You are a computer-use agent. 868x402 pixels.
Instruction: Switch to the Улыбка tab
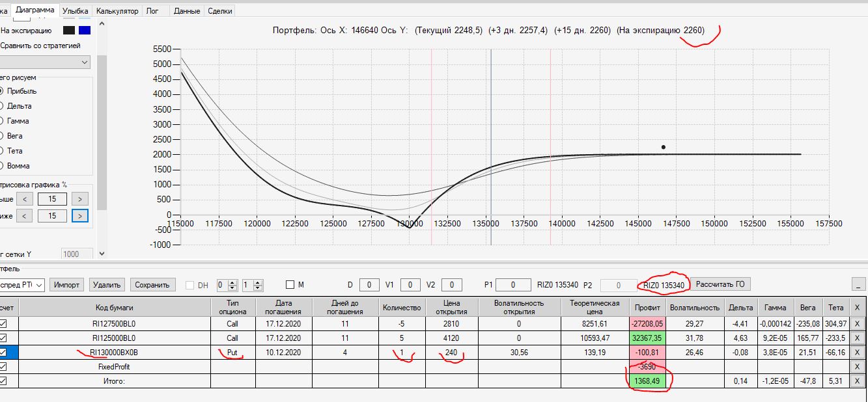(76, 11)
